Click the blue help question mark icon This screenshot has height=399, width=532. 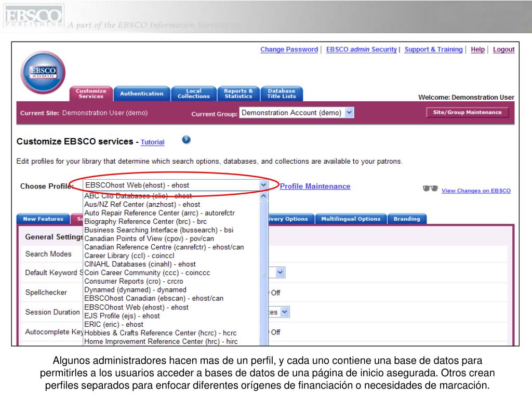point(186,140)
